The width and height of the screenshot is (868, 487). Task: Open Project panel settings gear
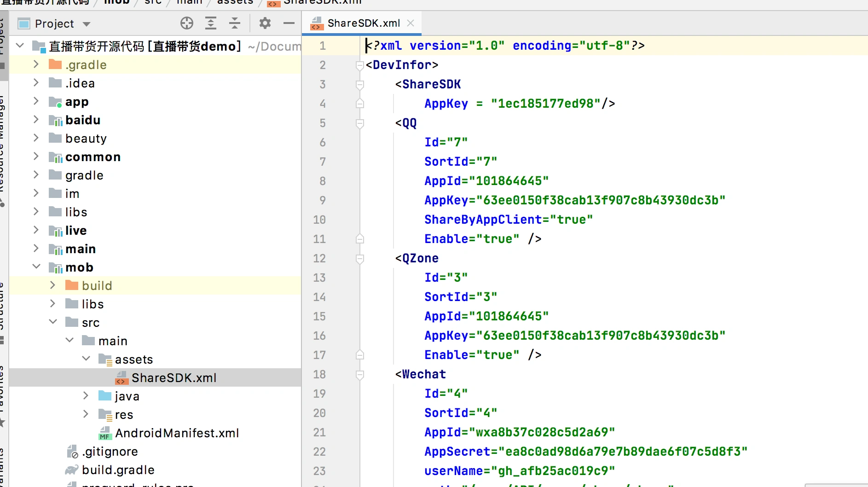click(x=265, y=23)
